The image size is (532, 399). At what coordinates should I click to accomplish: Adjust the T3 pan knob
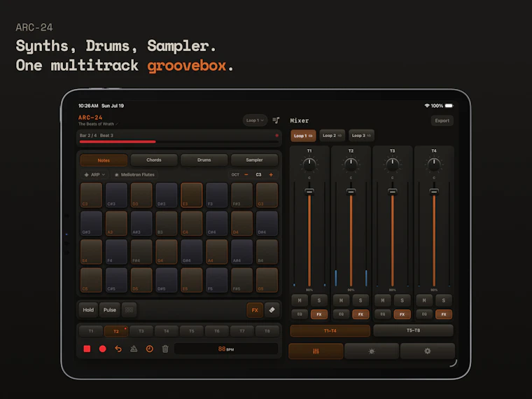click(392, 164)
